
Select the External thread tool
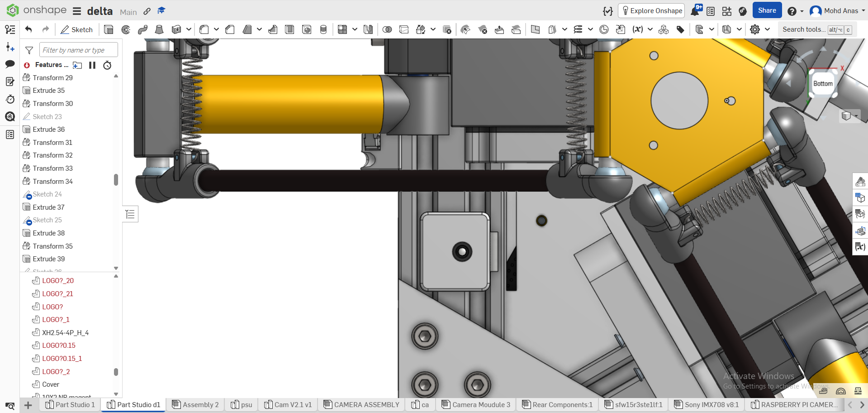coord(323,29)
